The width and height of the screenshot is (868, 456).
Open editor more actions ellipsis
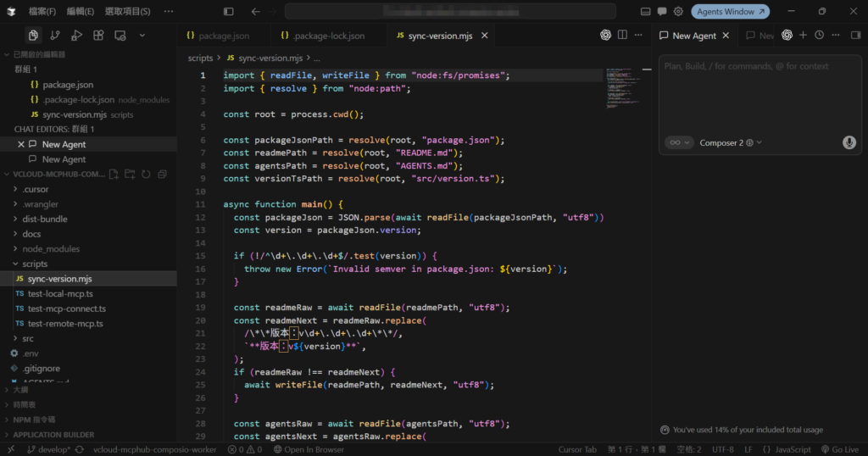tap(638, 35)
